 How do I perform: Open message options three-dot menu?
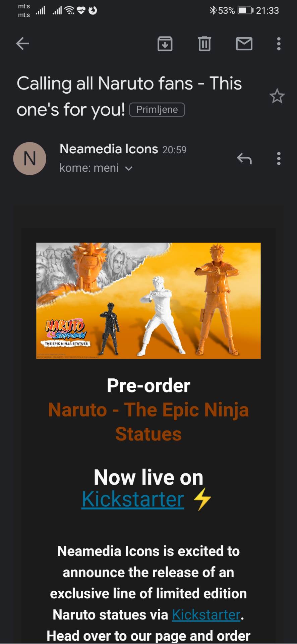[279, 158]
